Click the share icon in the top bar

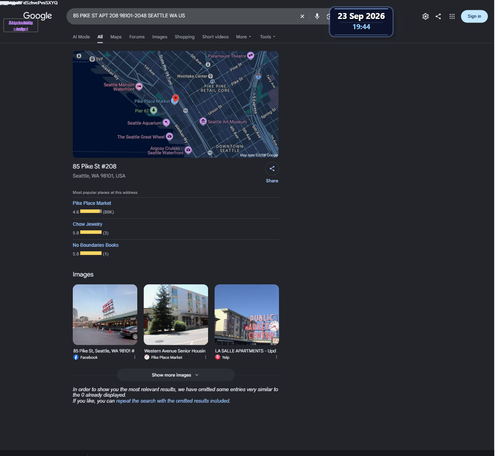(438, 16)
